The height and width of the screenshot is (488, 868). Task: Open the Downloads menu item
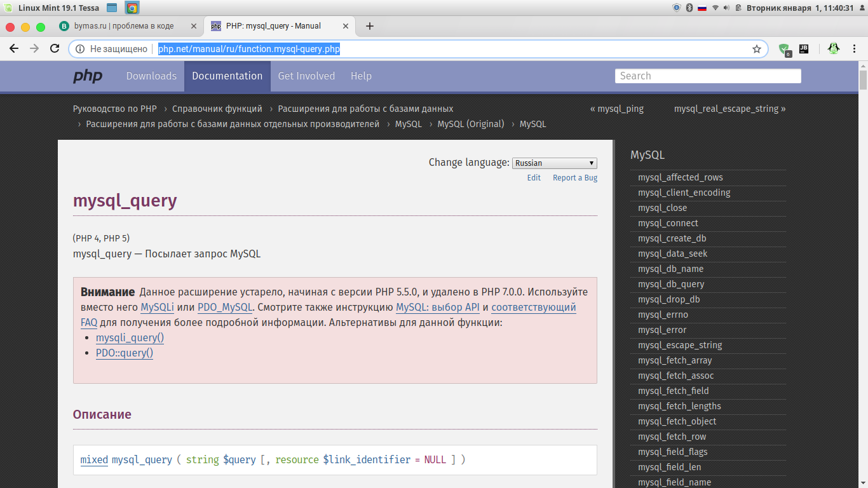pos(151,76)
